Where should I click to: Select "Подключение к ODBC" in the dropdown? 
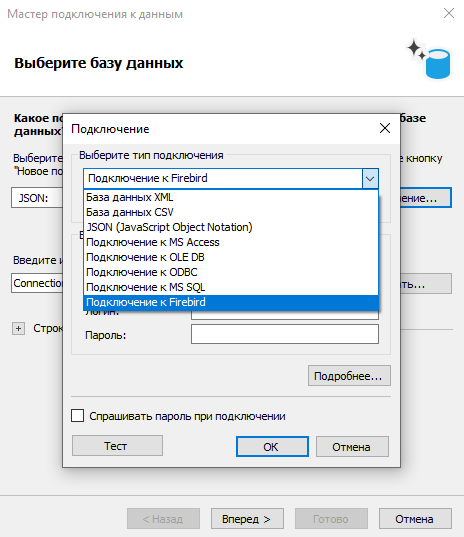pyautogui.click(x=231, y=272)
